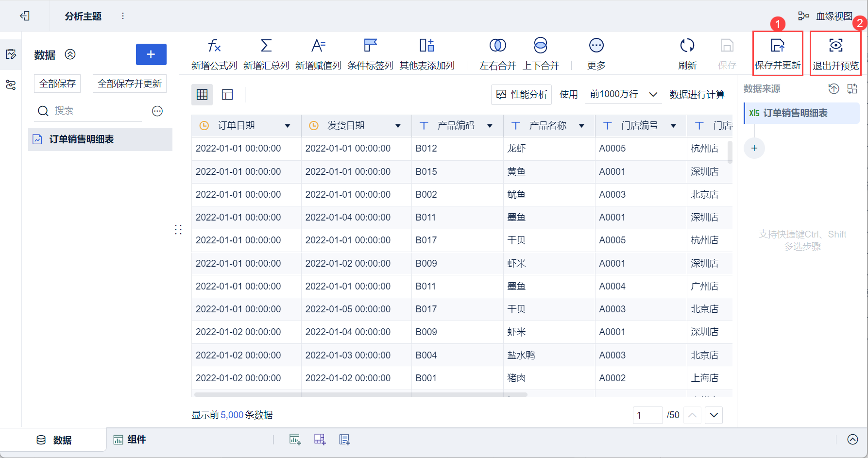Click the 猪肉 product name cell
868x458 pixels.
[549, 378]
